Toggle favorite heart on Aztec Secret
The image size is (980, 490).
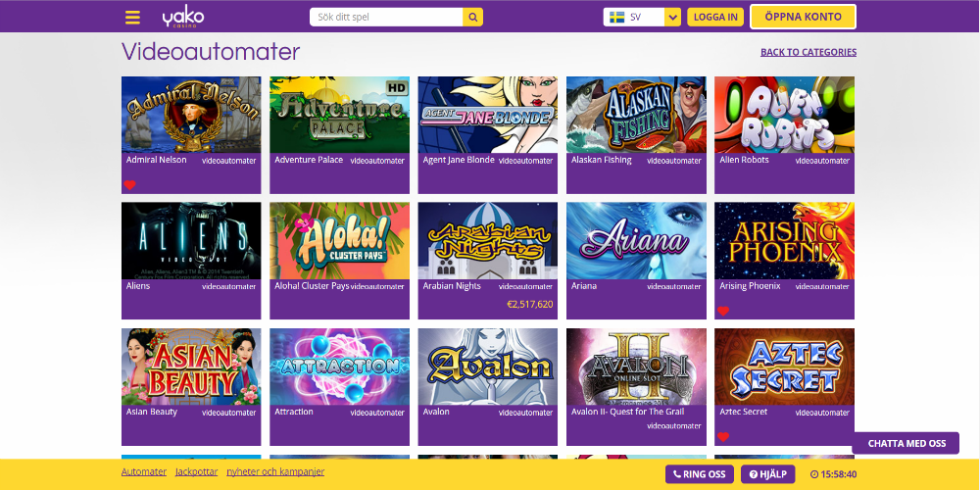[722, 437]
